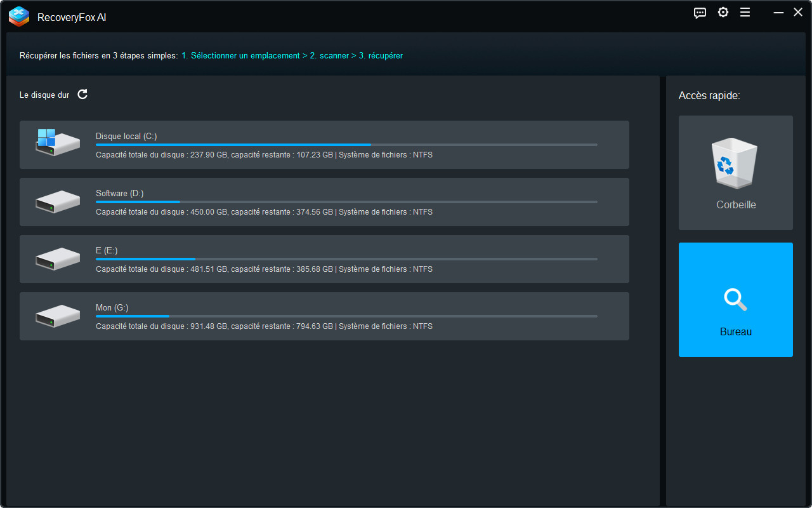Click the drive icon for Mon (G:)
This screenshot has width=812, height=508.
pyautogui.click(x=58, y=316)
